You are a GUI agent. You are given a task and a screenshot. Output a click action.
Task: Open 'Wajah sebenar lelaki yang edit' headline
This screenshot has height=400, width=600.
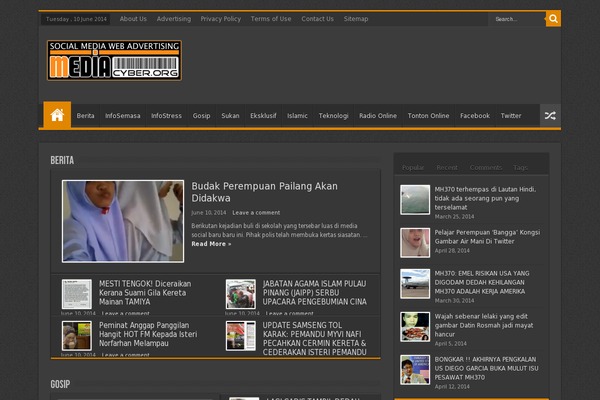tap(484, 325)
